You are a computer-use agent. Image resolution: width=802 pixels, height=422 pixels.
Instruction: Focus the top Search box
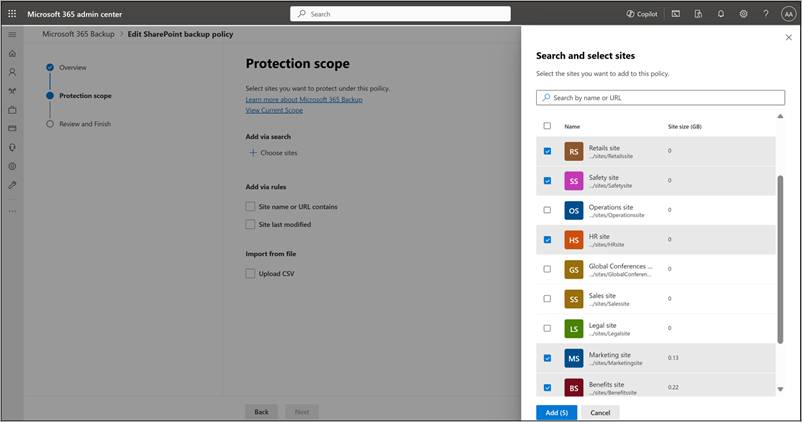coord(400,14)
